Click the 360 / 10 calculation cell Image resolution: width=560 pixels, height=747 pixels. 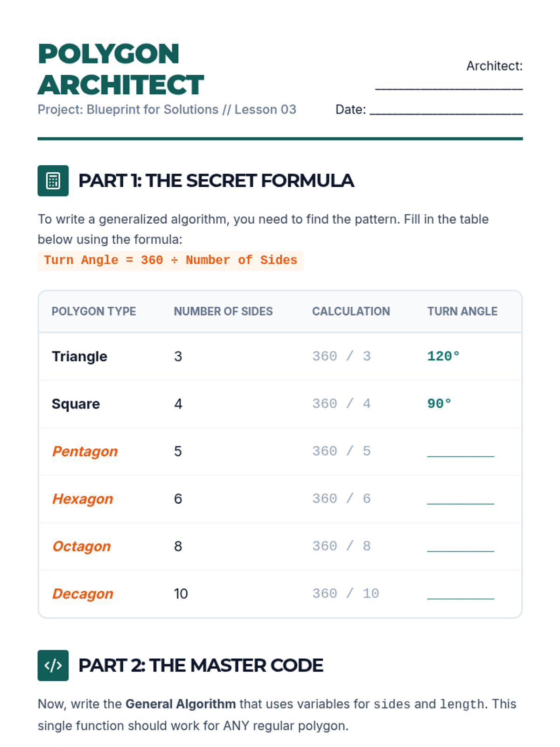346,593
